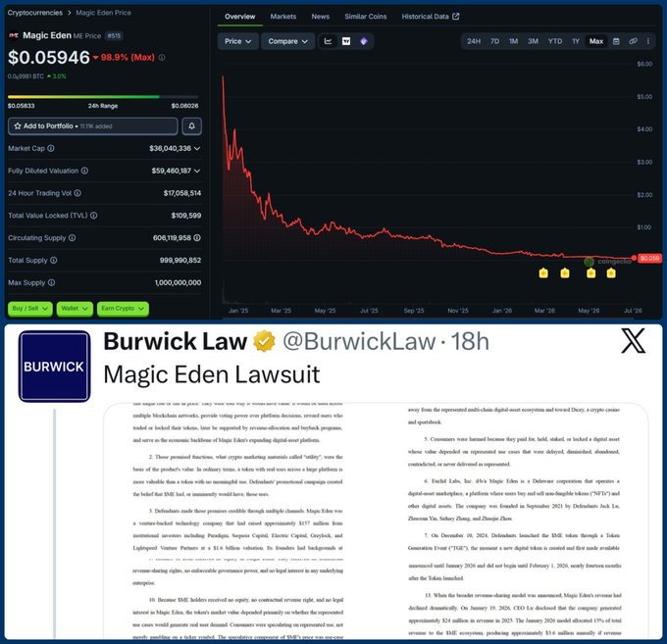Click the rightmost yellow event marker on chart
The image size is (667, 644).
click(611, 272)
